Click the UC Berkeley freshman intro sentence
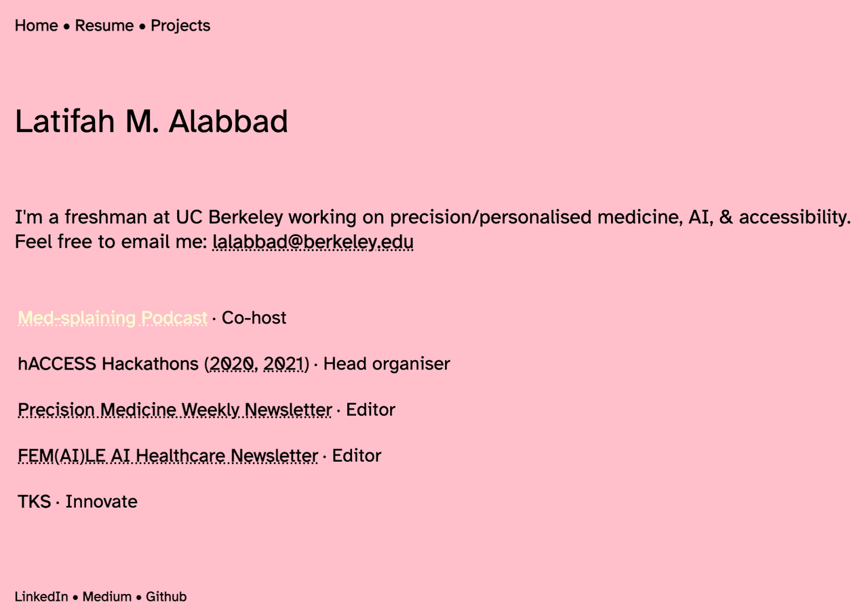 pos(433,217)
